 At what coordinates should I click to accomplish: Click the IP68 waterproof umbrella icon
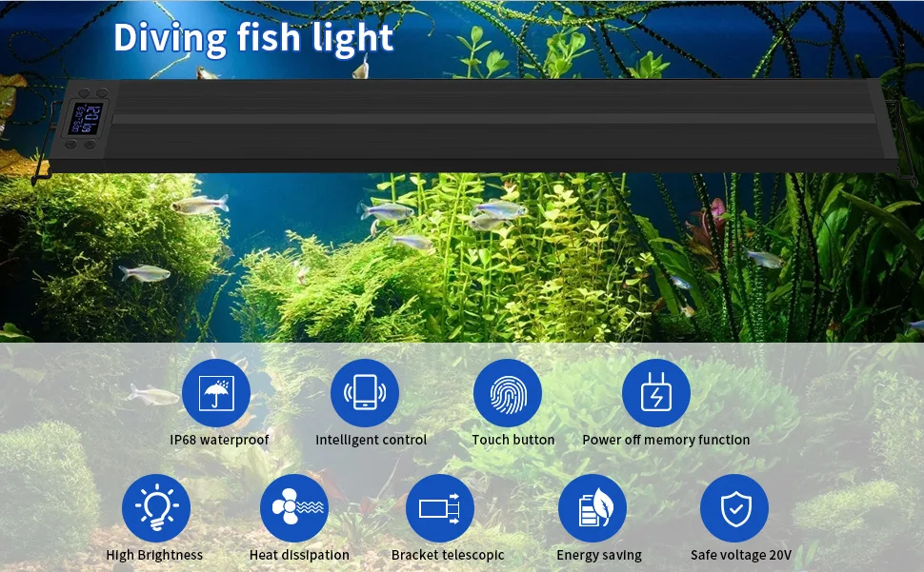coord(216,392)
